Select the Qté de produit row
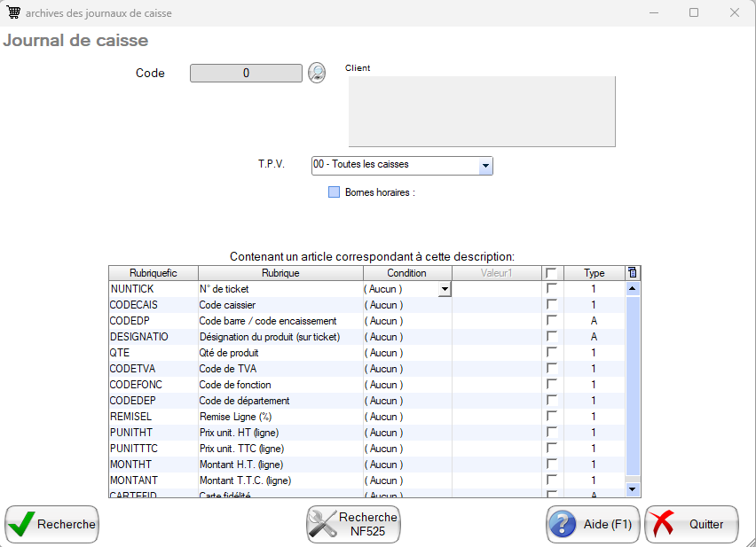 (x=279, y=353)
